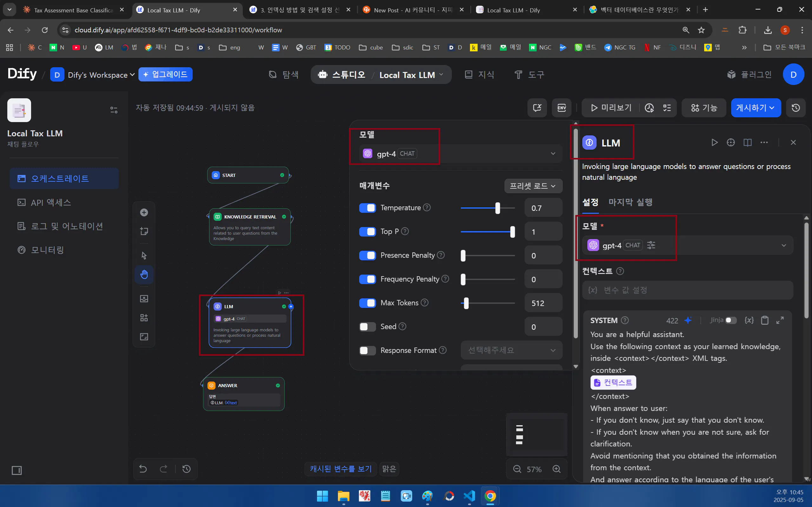This screenshot has width=812, height=507.
Task: Open the prompt generator sparkle icon
Action: click(x=688, y=320)
